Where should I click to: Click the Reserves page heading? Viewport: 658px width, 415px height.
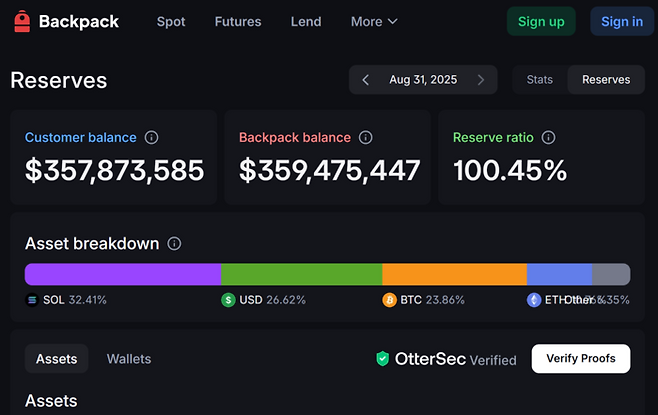point(59,80)
